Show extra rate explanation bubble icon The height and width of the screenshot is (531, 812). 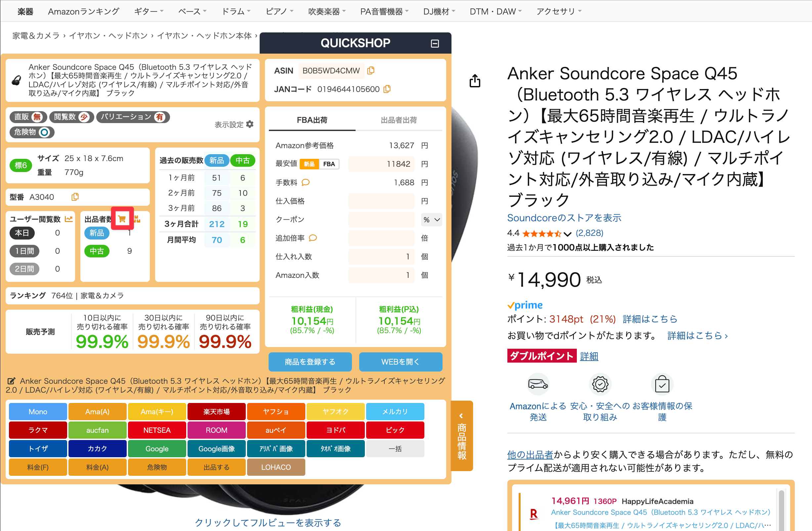(313, 238)
